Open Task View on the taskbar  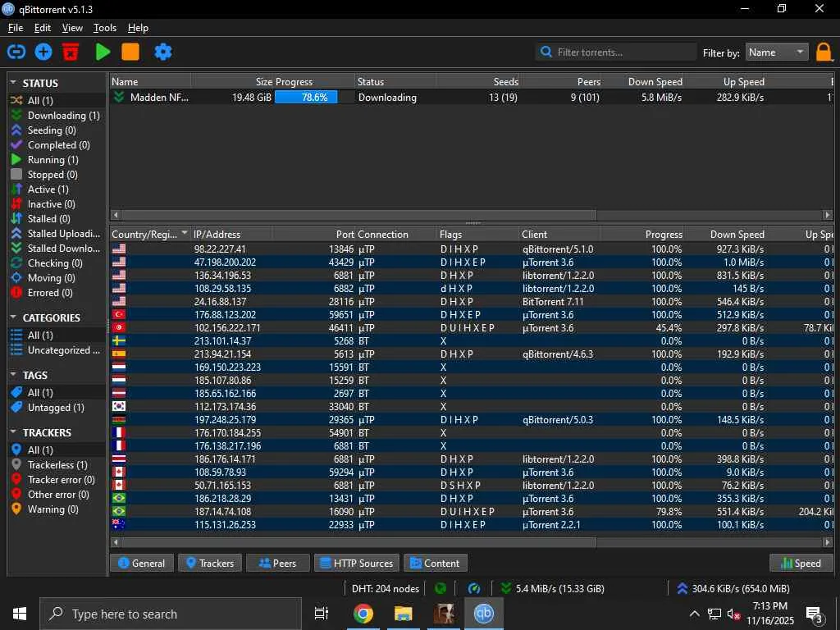(x=322, y=614)
